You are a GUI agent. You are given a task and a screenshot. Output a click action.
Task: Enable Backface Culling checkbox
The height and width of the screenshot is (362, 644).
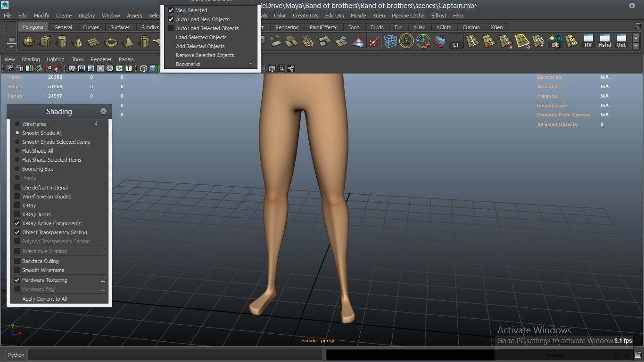(17, 261)
